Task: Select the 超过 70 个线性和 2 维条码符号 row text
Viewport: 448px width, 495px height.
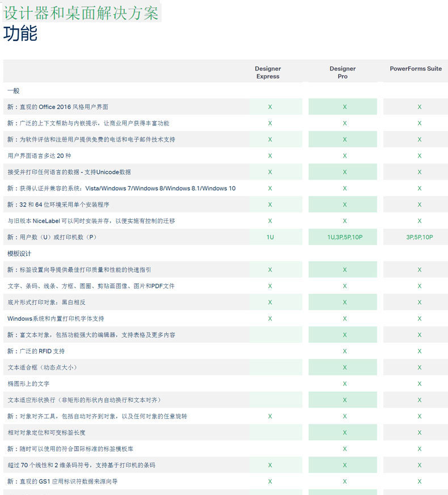Action: click(x=81, y=465)
